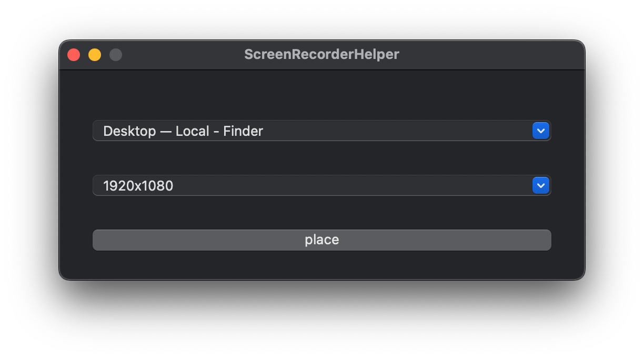Click the dark empty area above the first dropdown
The width and height of the screenshot is (644, 358).
(322, 95)
